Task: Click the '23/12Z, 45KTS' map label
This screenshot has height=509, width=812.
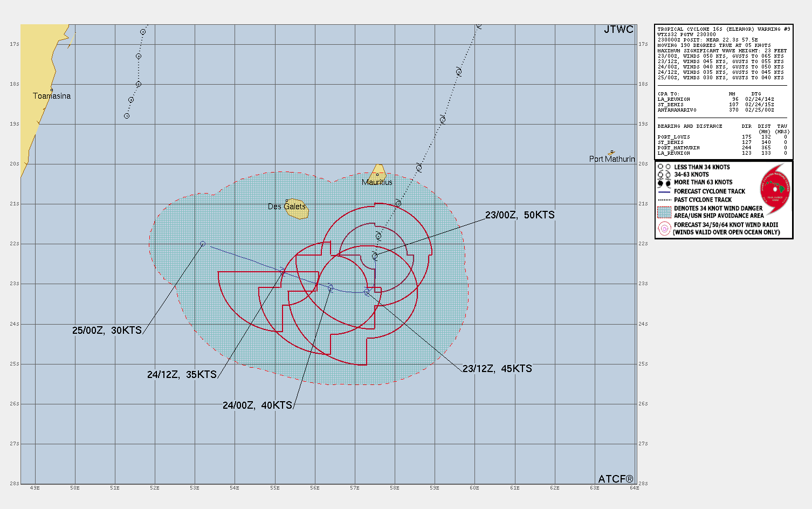Action: coord(497,368)
